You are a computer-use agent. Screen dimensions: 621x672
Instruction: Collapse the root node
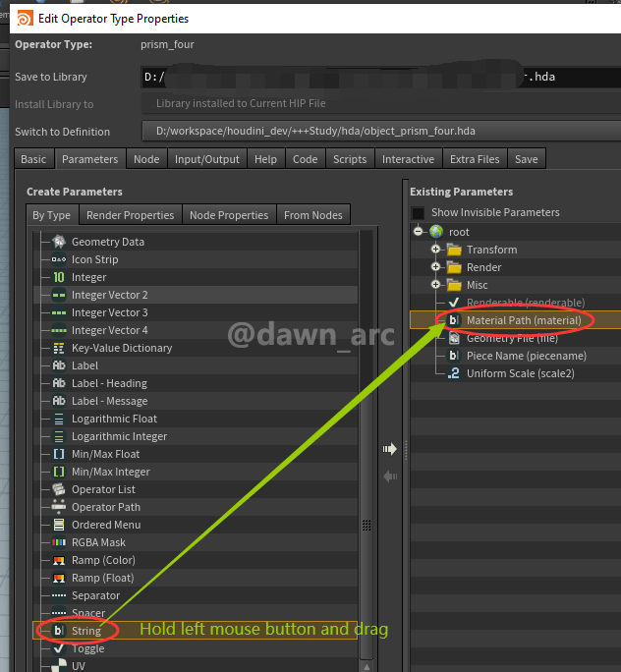(418, 232)
